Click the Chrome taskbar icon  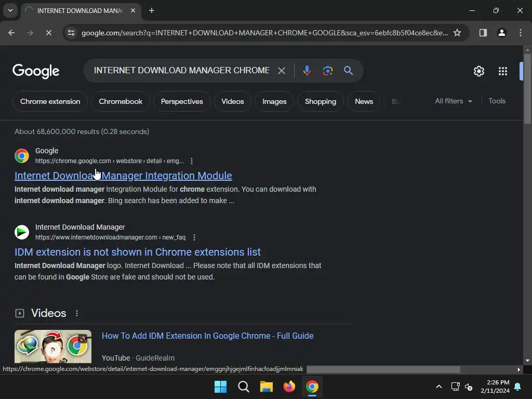312,387
